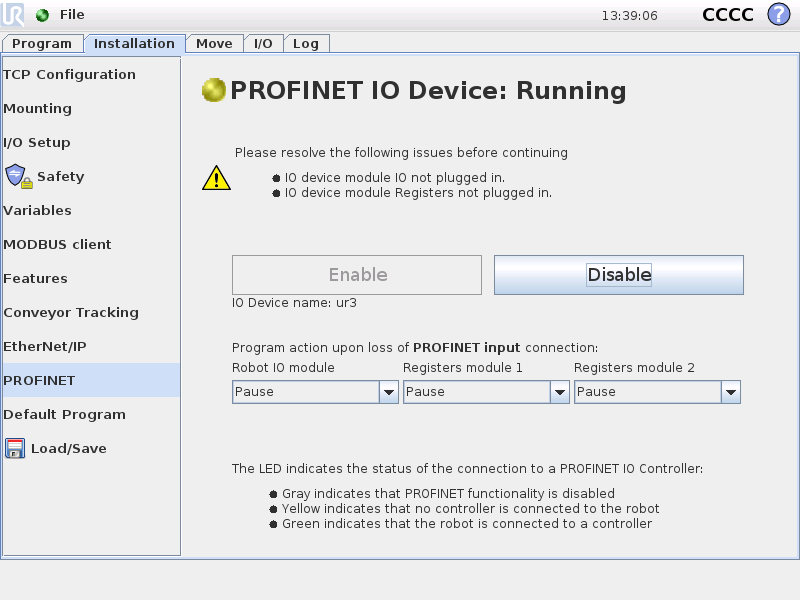
Task: Switch to the Program tab
Action: [x=42, y=43]
